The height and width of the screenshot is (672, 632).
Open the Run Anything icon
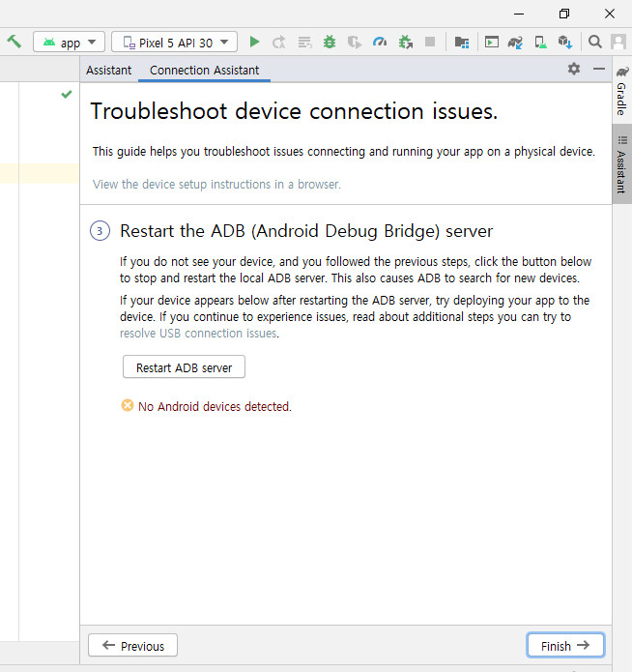click(x=492, y=42)
